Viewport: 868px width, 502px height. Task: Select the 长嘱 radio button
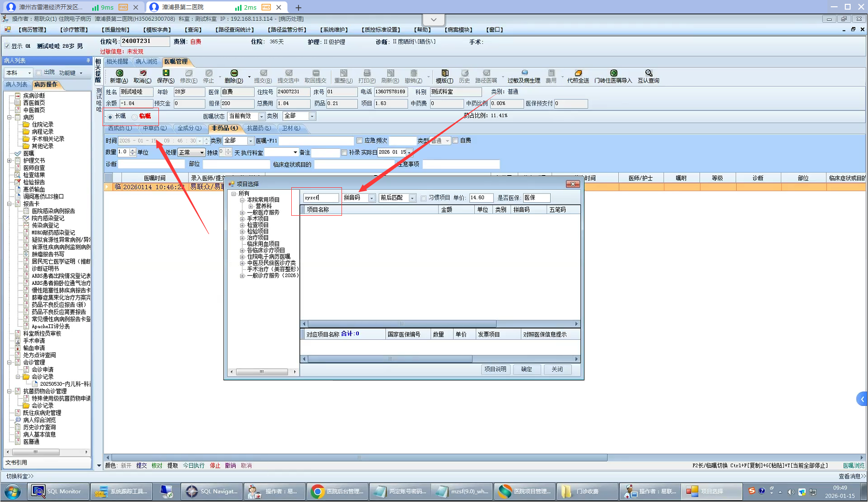click(x=111, y=117)
